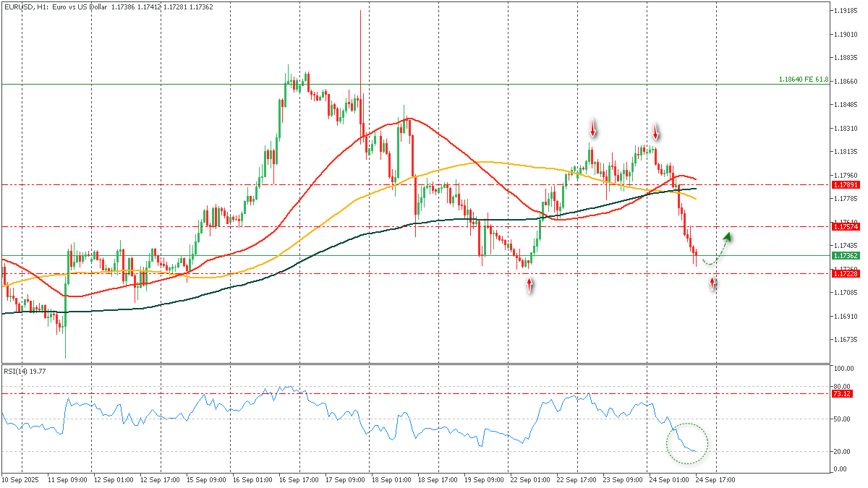
Task: Select the 16 Sep 17:00 time axis label
Action: (x=299, y=479)
